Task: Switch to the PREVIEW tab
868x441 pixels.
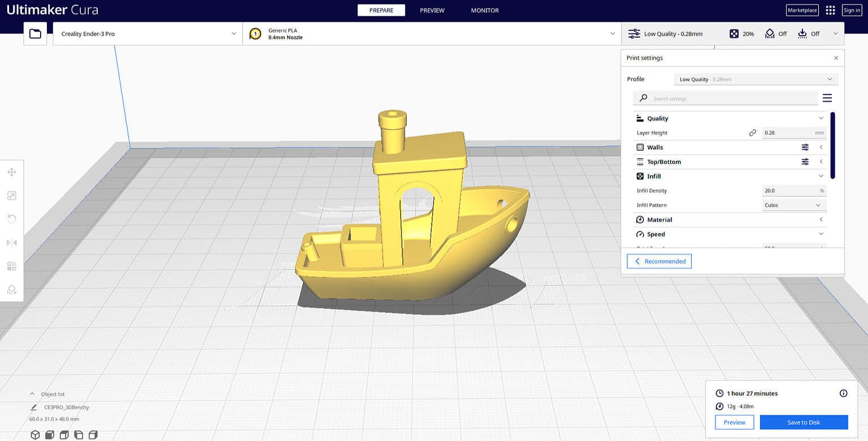Action: pos(432,10)
